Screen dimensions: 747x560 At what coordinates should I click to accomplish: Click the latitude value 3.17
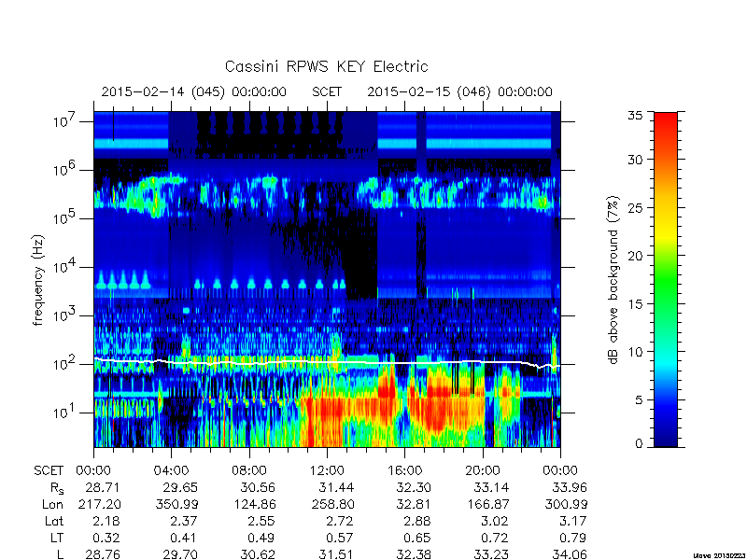coord(573,521)
